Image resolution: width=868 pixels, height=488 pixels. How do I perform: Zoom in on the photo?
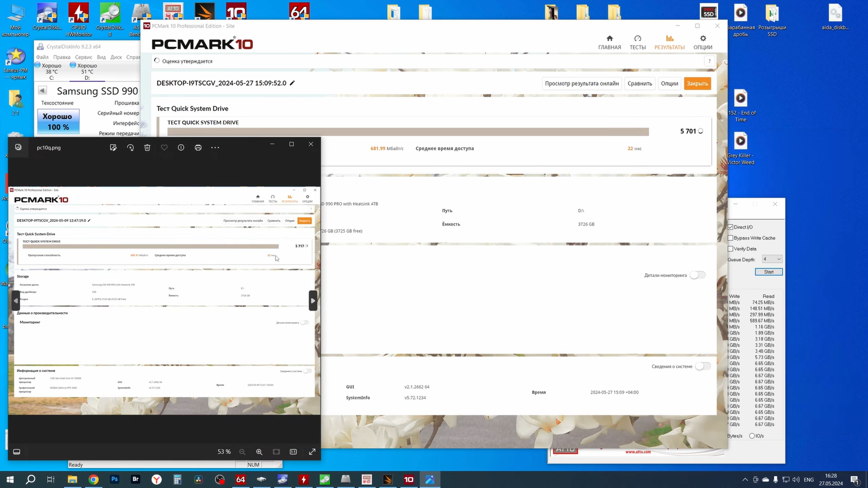click(x=259, y=452)
